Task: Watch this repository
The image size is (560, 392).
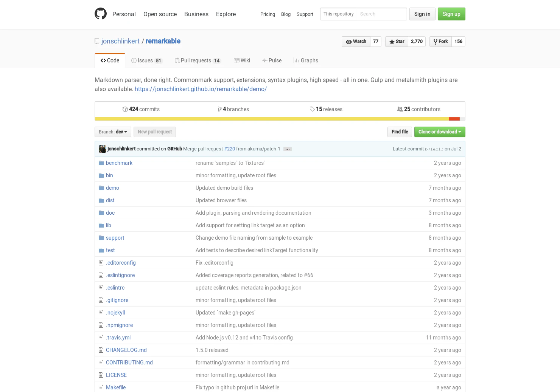Action: coord(356,42)
